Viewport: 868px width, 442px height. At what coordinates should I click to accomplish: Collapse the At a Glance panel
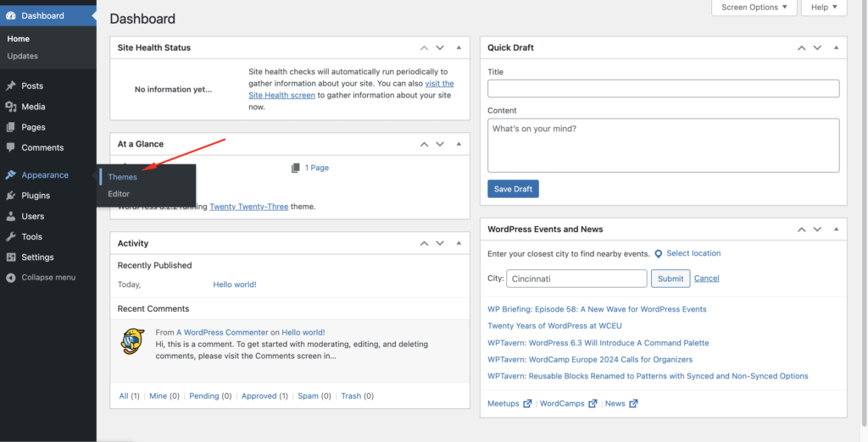pos(459,144)
